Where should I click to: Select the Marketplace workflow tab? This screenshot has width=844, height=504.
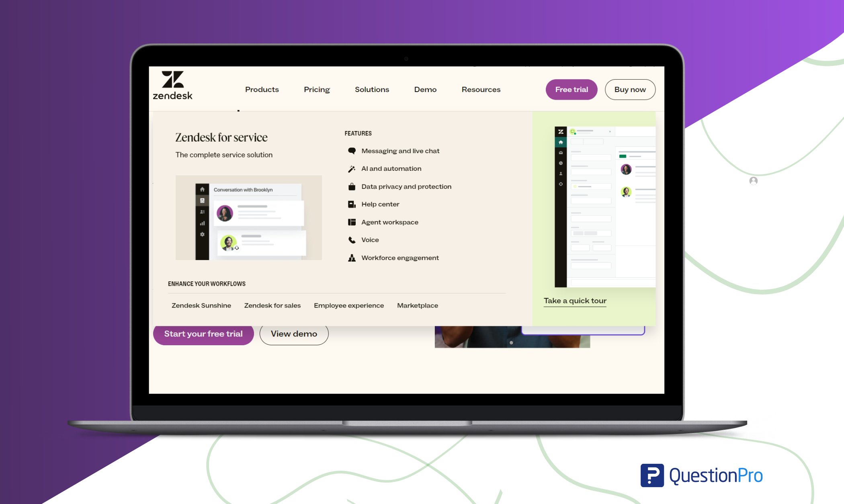(x=418, y=305)
